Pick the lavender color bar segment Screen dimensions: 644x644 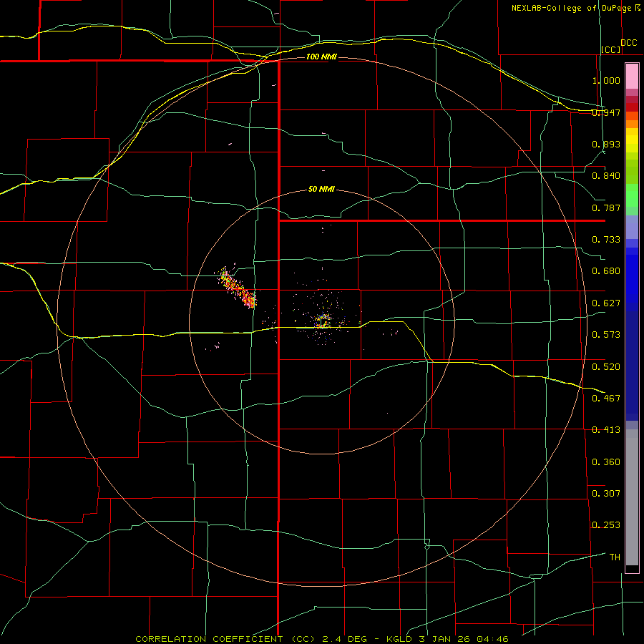point(632,227)
